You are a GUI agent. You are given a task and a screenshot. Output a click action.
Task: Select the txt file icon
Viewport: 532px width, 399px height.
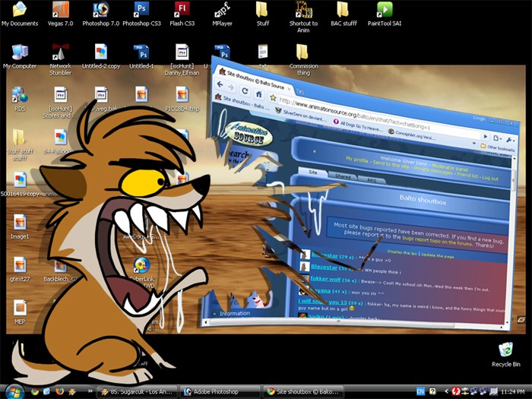[263, 56]
